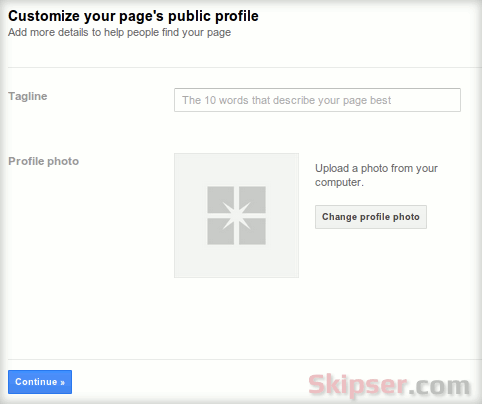The width and height of the screenshot is (482, 404).
Task: Click the top-right square of the placeholder icon
Action: coord(252,199)
